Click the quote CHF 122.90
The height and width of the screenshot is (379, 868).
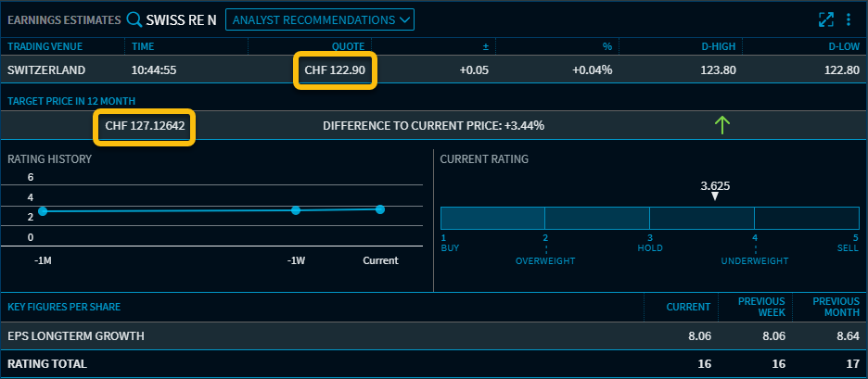[335, 70]
